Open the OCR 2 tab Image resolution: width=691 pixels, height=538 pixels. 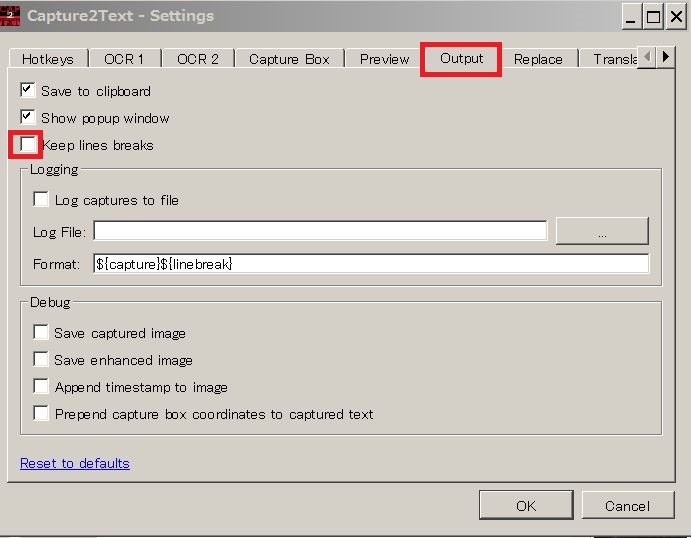click(x=198, y=59)
